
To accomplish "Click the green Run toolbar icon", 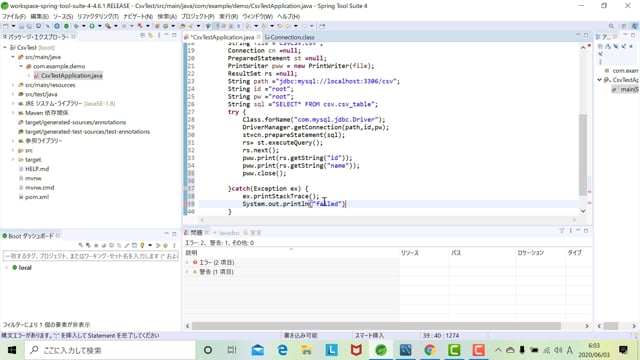I will pos(92,26).
